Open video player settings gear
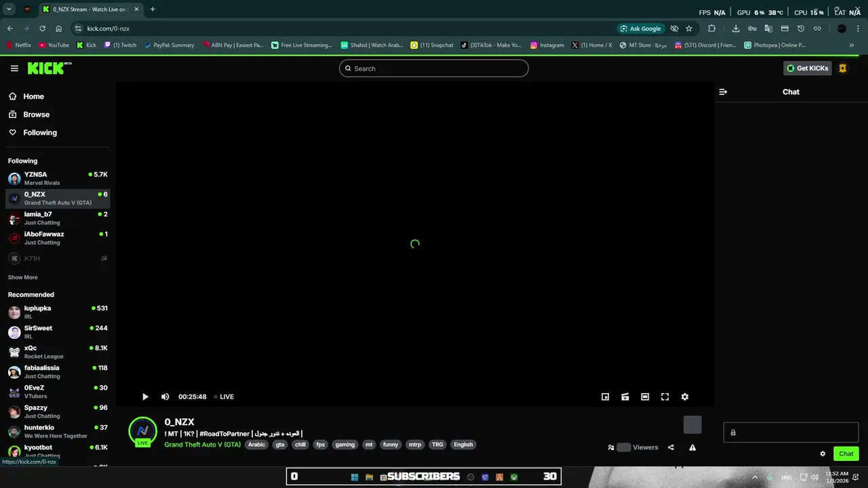This screenshot has width=868, height=488. (x=685, y=397)
